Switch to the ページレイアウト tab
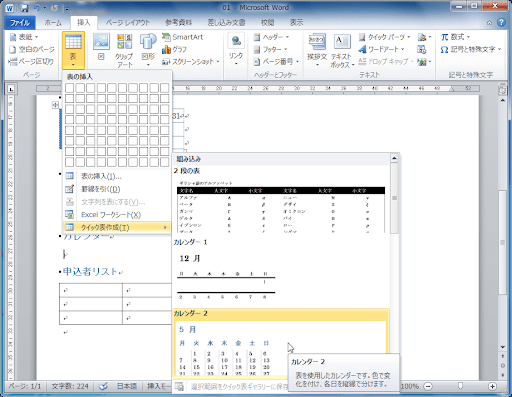Image resolution: width=512 pixels, height=397 pixels. tap(128, 23)
